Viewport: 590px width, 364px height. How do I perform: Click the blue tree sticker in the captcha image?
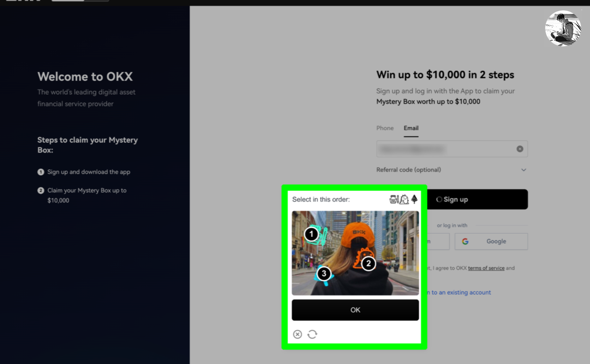pyautogui.click(x=324, y=275)
